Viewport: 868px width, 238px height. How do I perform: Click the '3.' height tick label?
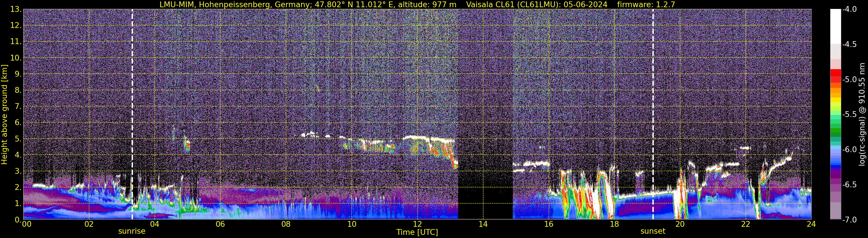pyautogui.click(x=18, y=171)
